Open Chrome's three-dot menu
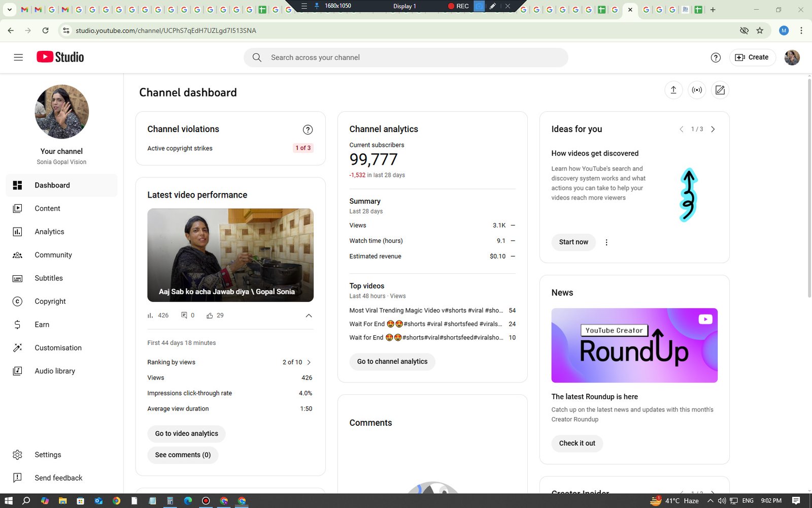This screenshot has height=508, width=812. tap(801, 30)
